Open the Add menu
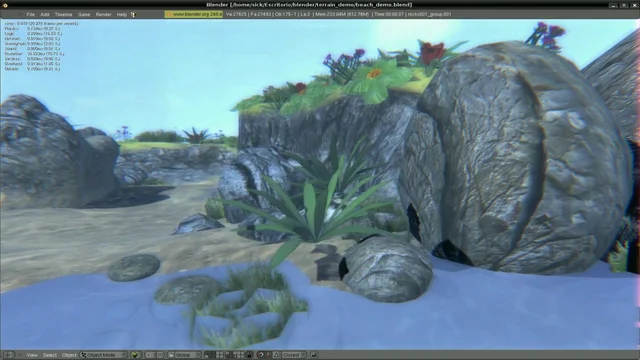Screen dimensions: 640x360 click(44, 14)
